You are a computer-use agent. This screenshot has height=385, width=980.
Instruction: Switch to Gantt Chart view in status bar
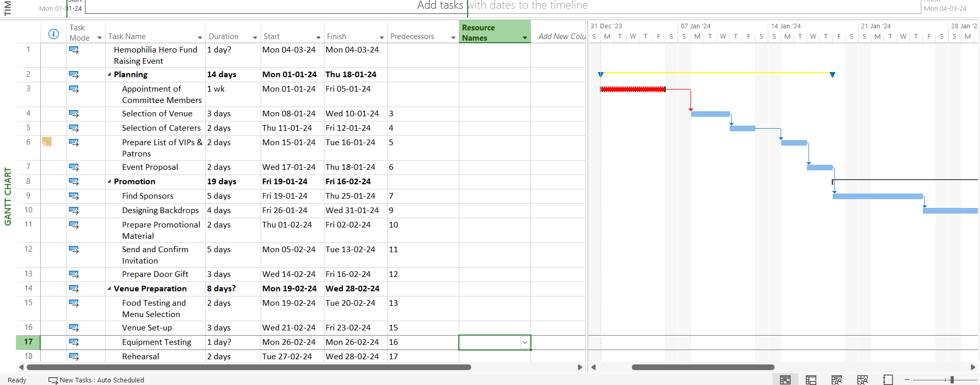pyautogui.click(x=785, y=380)
